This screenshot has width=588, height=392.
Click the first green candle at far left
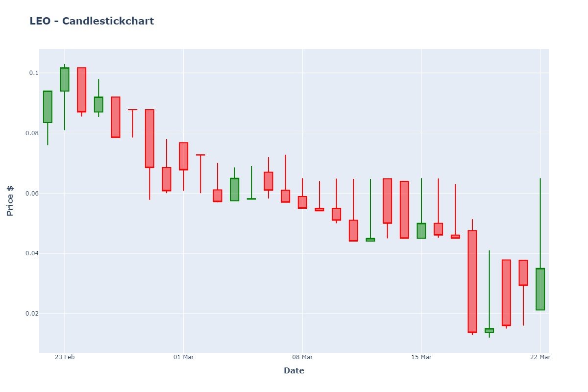tap(48, 107)
